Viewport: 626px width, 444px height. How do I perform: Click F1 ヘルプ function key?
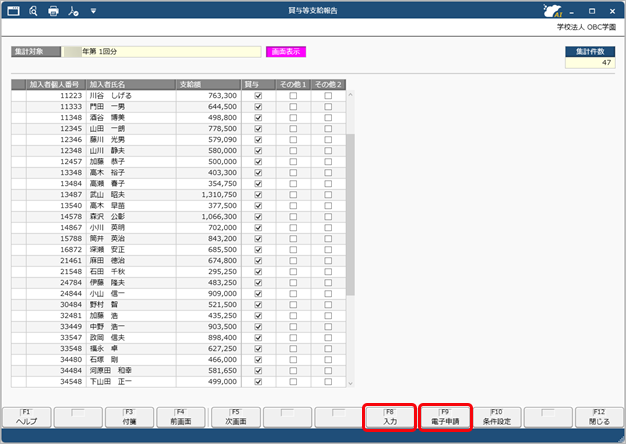tap(26, 418)
